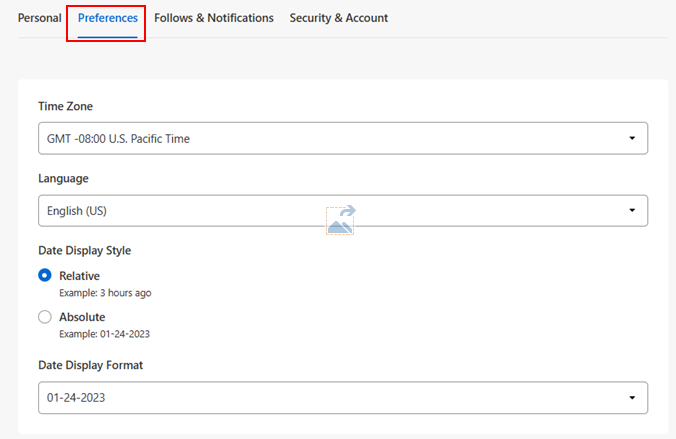676x439 pixels.
Task: Click the "Language" field label
Action: click(x=63, y=179)
